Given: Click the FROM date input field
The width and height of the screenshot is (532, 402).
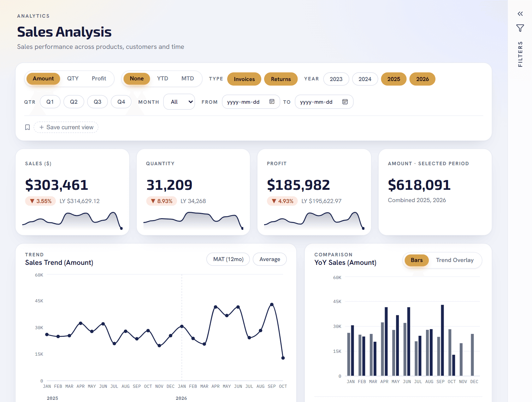Looking at the screenshot, I should point(251,102).
